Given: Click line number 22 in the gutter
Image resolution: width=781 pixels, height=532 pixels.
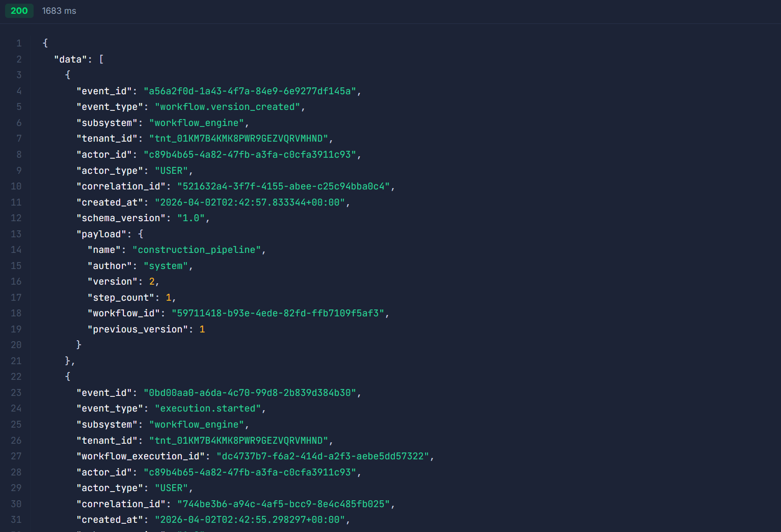Looking at the screenshot, I should (x=16, y=377).
